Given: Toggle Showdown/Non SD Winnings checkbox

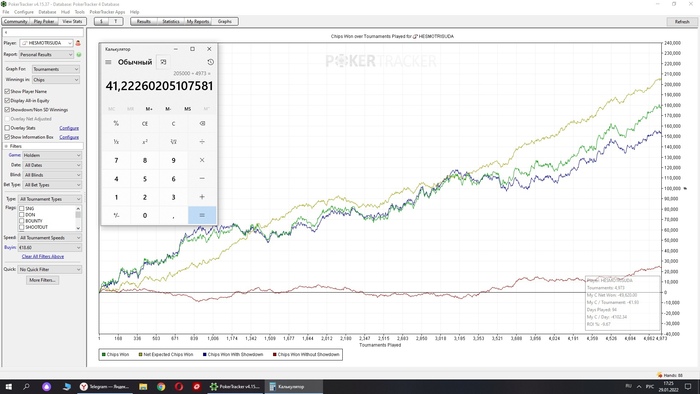Looking at the screenshot, I should [7, 109].
